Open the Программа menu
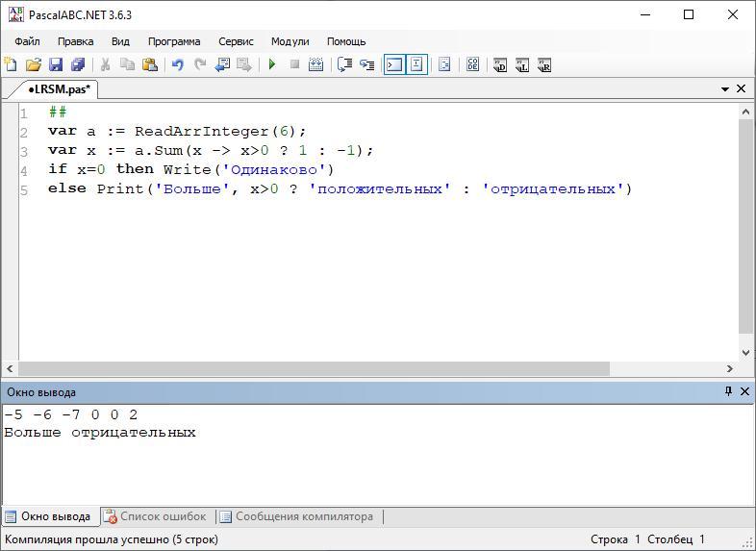 tap(174, 41)
